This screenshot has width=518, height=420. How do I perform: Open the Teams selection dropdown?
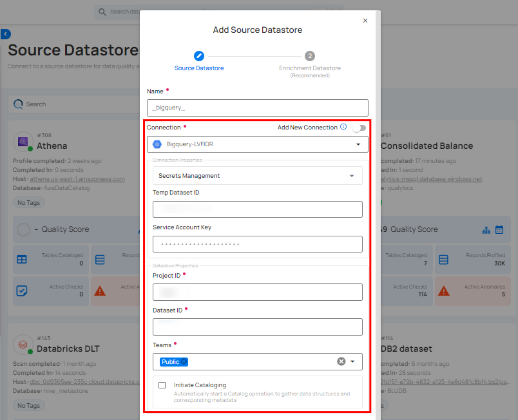coord(352,362)
